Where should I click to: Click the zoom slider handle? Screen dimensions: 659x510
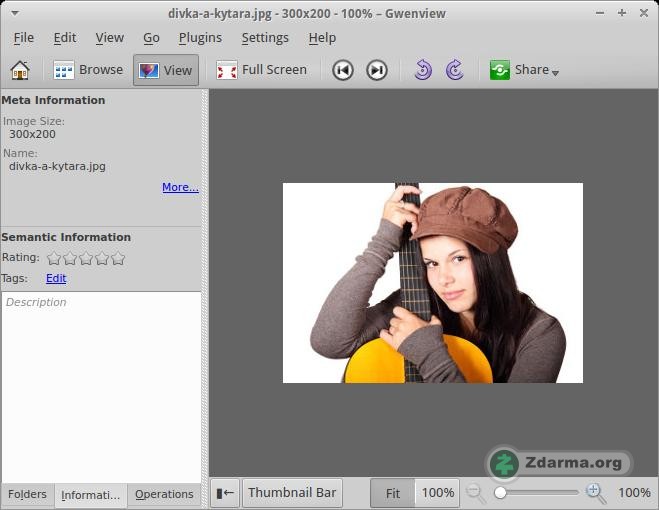[x=500, y=493]
